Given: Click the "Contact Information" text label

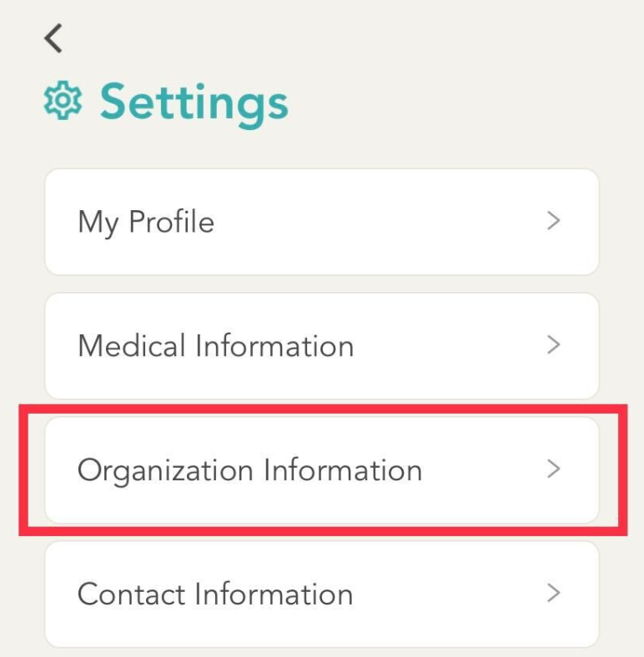Looking at the screenshot, I should pyautogui.click(x=214, y=594).
